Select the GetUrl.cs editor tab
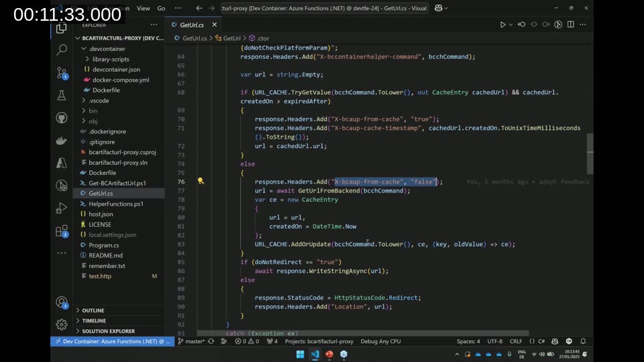 point(192,25)
